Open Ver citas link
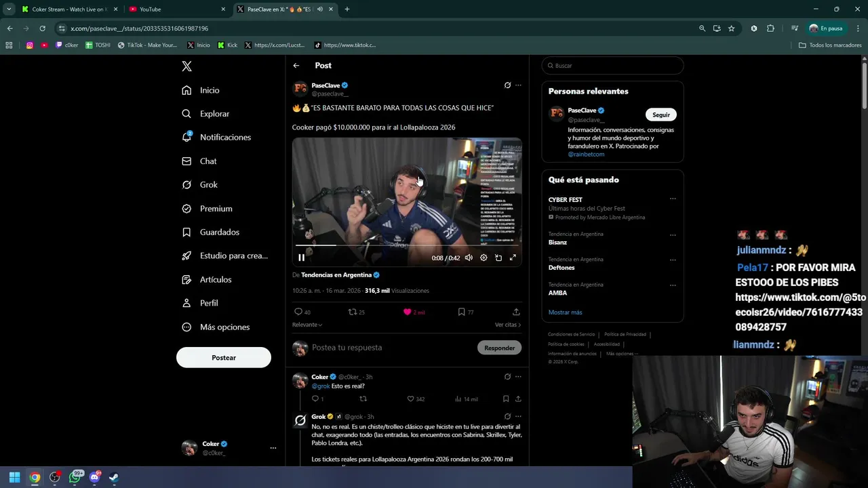Image resolution: width=868 pixels, height=488 pixels. 508,325
